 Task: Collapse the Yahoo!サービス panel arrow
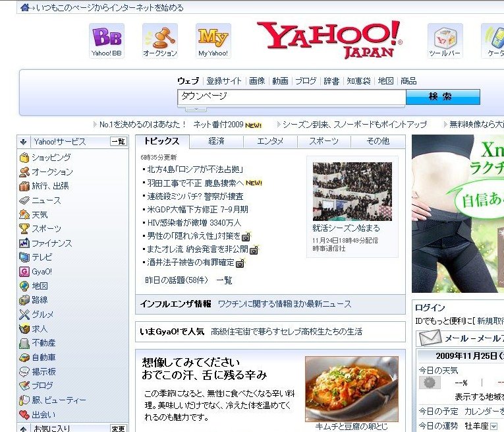coord(23,142)
